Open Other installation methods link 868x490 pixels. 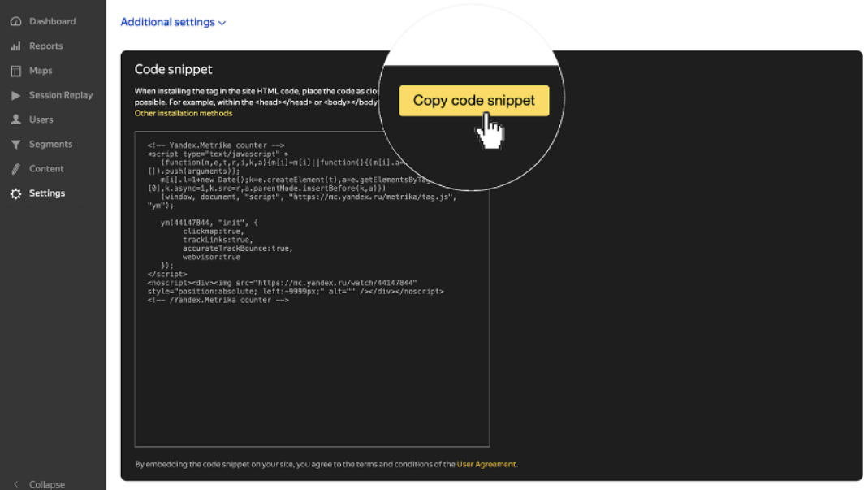(184, 113)
